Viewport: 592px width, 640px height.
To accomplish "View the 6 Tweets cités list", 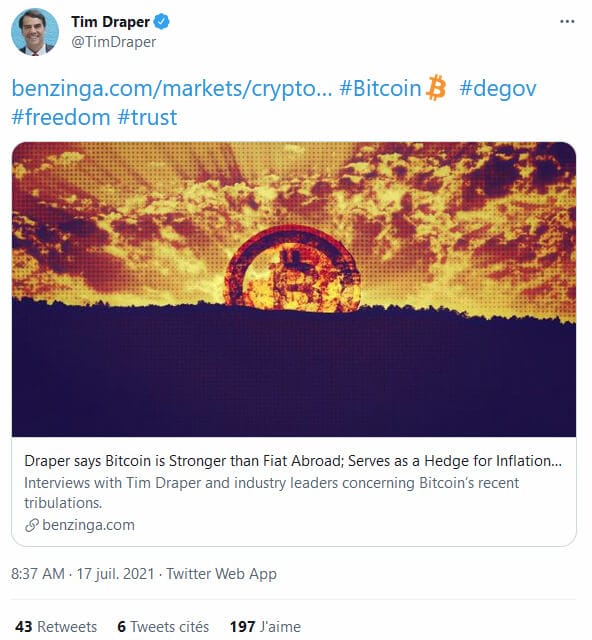I will [163, 627].
